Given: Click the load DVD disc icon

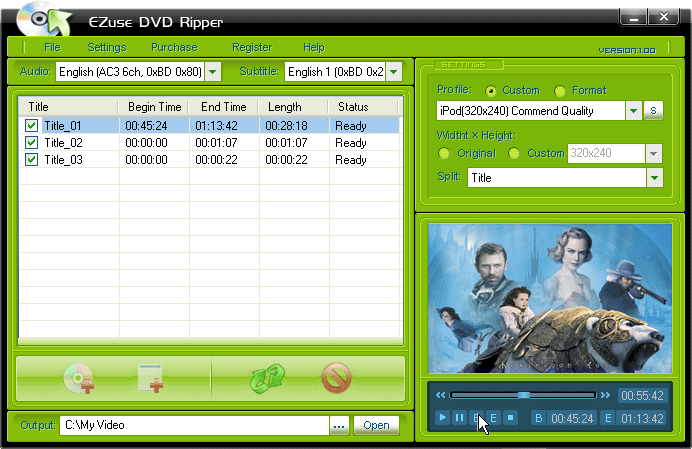Looking at the screenshot, I should [79, 378].
